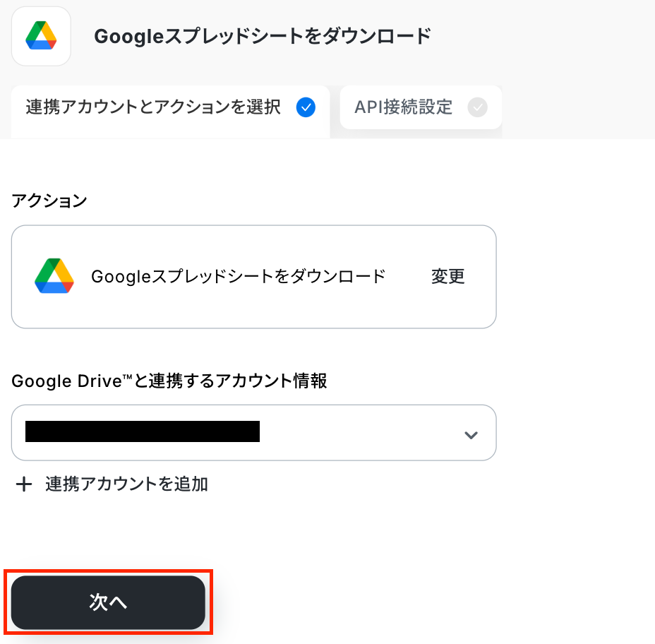Viewport: 655px width, 644px height.
Task: Click the gray checkmark beside API接続設定
Action: point(477,107)
